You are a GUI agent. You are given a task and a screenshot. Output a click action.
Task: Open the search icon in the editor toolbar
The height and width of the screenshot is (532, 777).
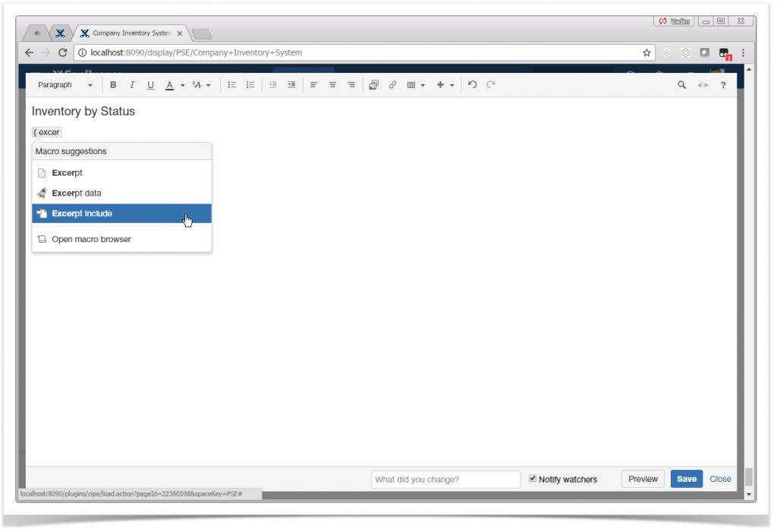coord(682,84)
